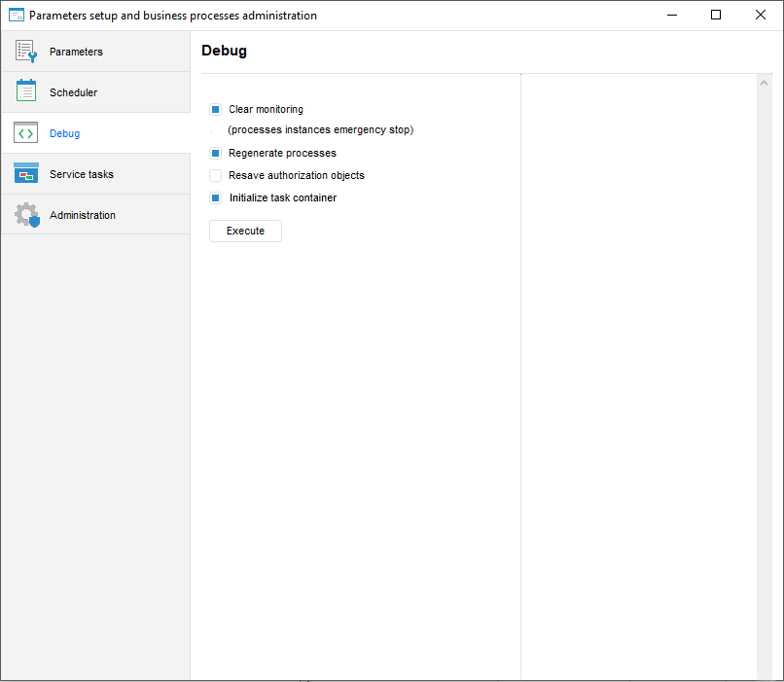Image resolution: width=784 pixels, height=682 pixels.
Task: Go to the Administration tab label
Action: click(x=83, y=215)
